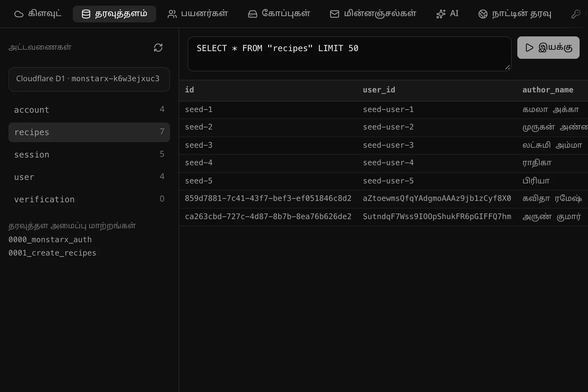Click author name அருண் குமார்
The image size is (588, 392).
coord(552,217)
